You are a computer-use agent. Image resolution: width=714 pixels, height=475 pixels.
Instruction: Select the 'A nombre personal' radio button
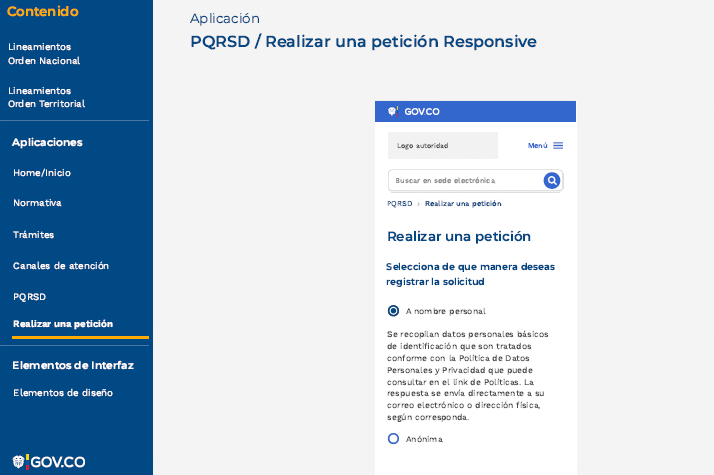click(393, 311)
